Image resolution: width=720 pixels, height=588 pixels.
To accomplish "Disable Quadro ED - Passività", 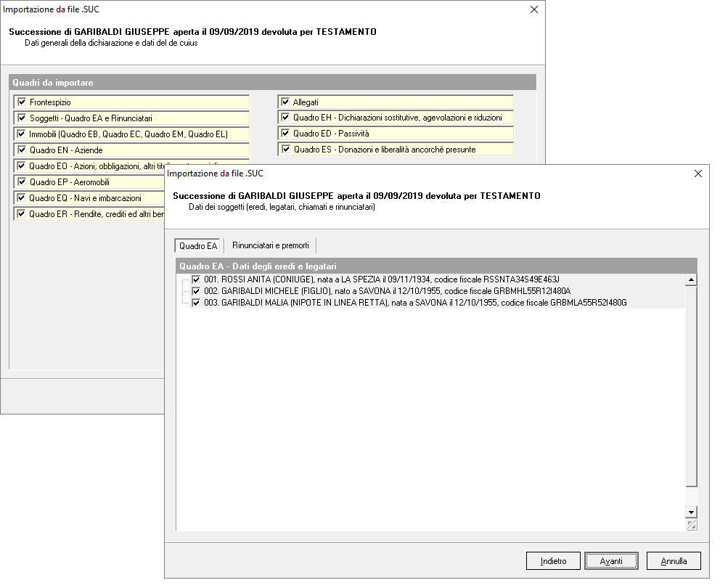I will [x=285, y=134].
